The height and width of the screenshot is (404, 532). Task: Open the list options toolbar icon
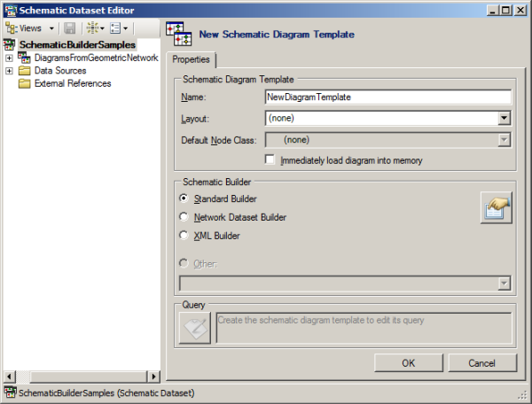pos(119,28)
